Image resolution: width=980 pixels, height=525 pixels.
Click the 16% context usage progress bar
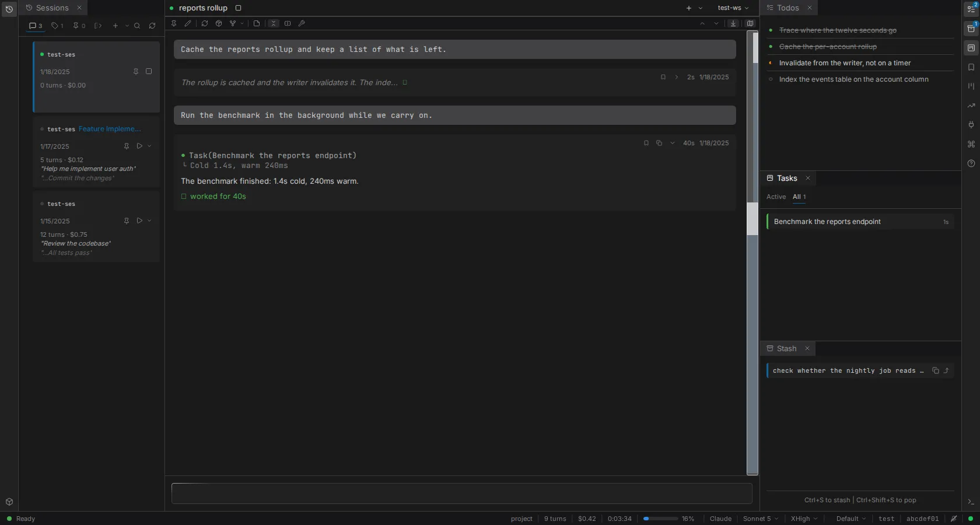(660, 519)
